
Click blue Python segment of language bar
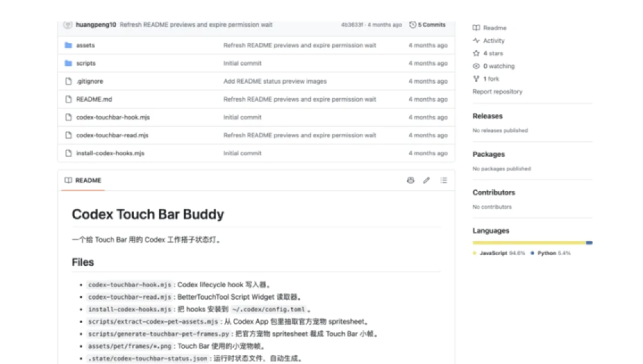coord(589,243)
